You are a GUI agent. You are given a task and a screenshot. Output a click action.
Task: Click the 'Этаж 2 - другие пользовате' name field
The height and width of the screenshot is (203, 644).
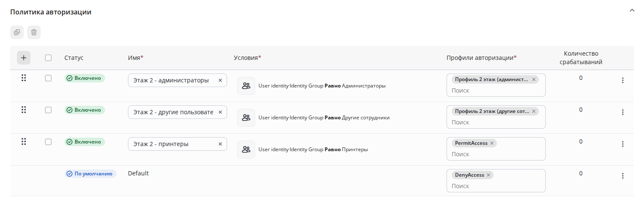point(173,112)
